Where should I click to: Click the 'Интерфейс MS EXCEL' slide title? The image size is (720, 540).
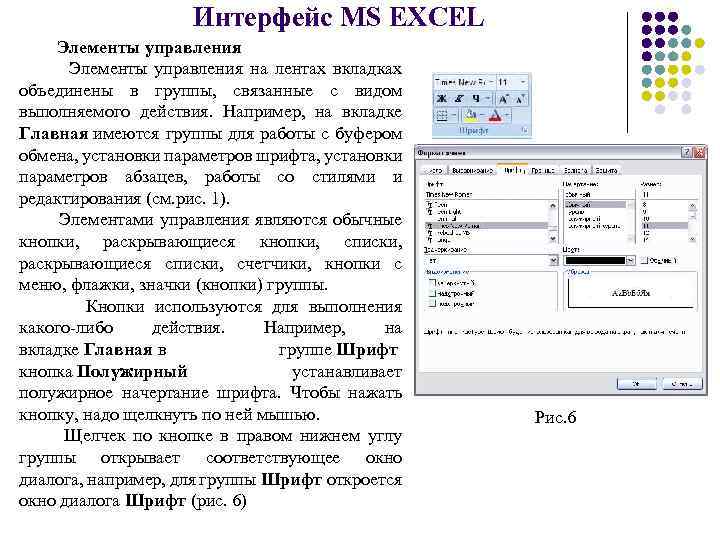tap(338, 17)
